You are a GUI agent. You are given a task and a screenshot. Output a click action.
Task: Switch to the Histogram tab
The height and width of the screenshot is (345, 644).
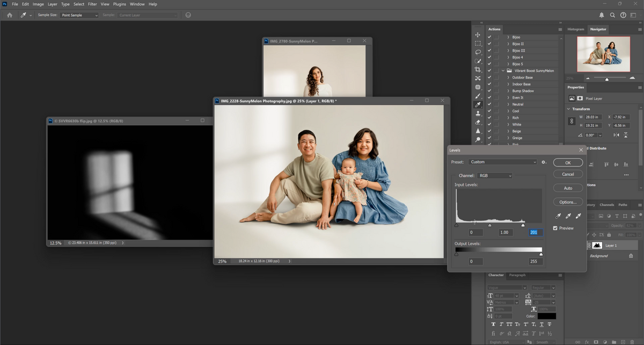pyautogui.click(x=576, y=29)
